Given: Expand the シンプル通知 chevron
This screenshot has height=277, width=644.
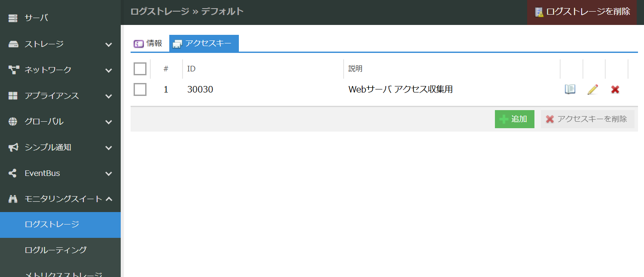Looking at the screenshot, I should [109, 148].
